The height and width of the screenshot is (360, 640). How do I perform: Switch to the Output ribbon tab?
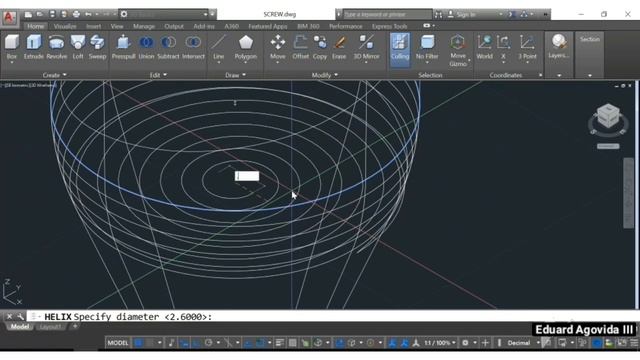click(174, 26)
